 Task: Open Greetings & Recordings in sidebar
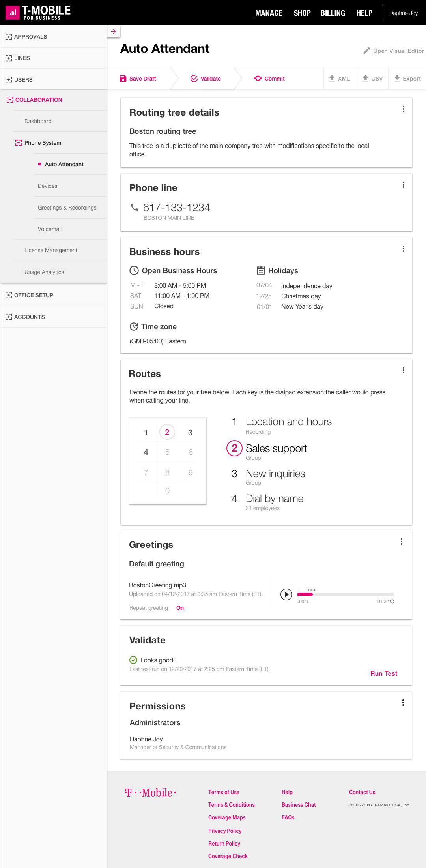tap(67, 208)
